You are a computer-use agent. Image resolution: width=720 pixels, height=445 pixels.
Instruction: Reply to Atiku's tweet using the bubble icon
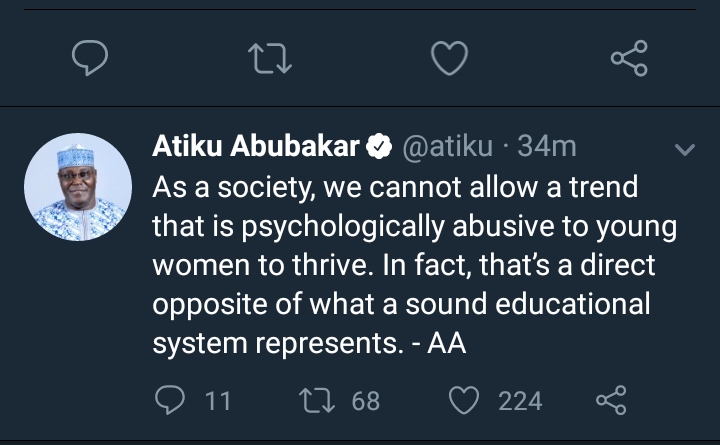tap(171, 401)
